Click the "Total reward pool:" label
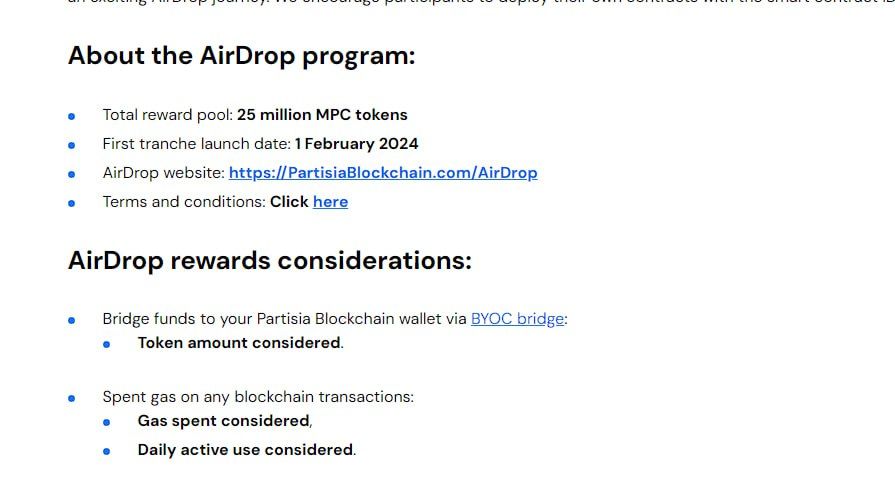This screenshot has height=483, width=895. (x=167, y=115)
